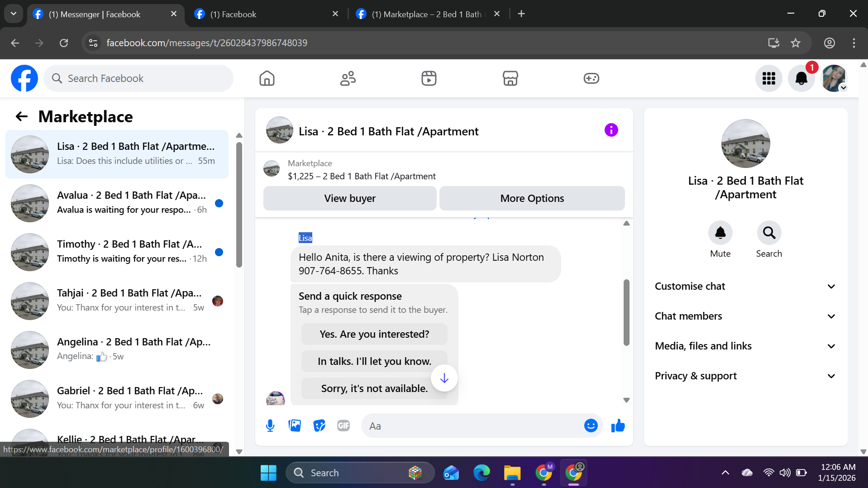
Task: Open Avalua conversation waiting for response
Action: tap(117, 203)
